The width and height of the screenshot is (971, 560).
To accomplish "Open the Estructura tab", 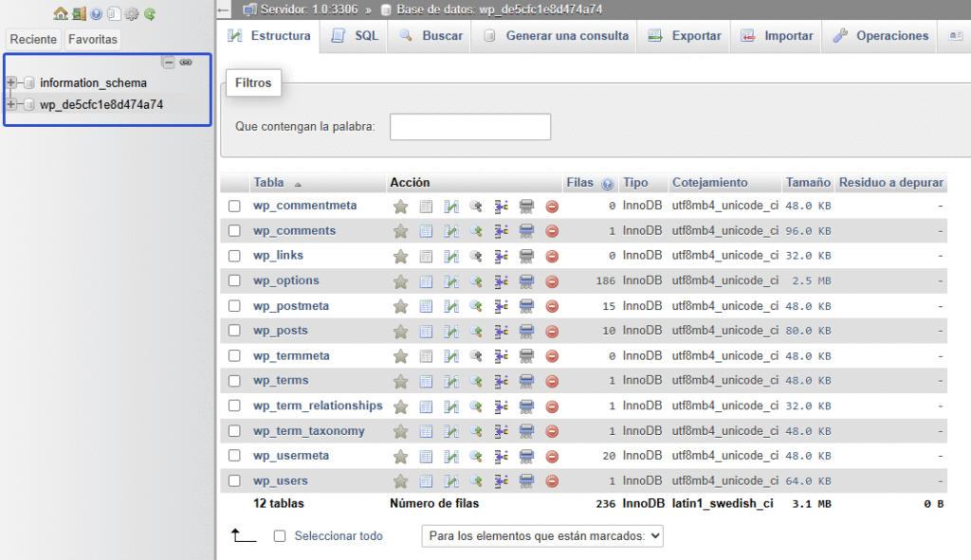I will tap(268, 36).
